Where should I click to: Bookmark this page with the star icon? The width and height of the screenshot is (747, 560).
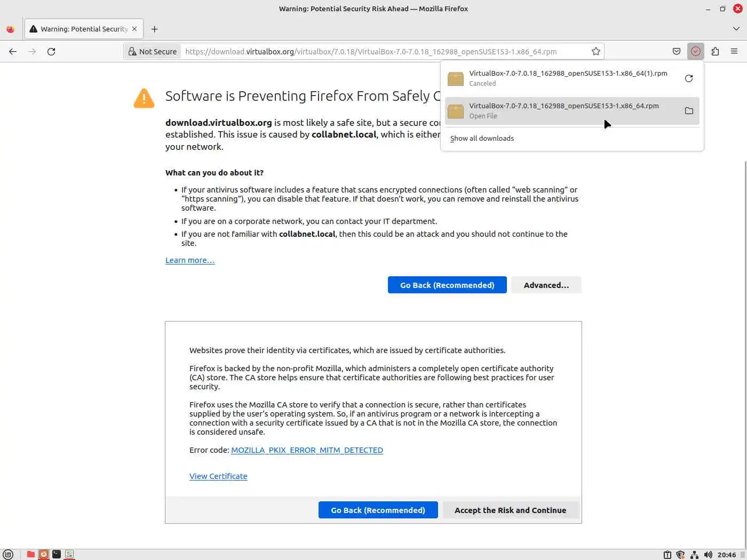(596, 52)
